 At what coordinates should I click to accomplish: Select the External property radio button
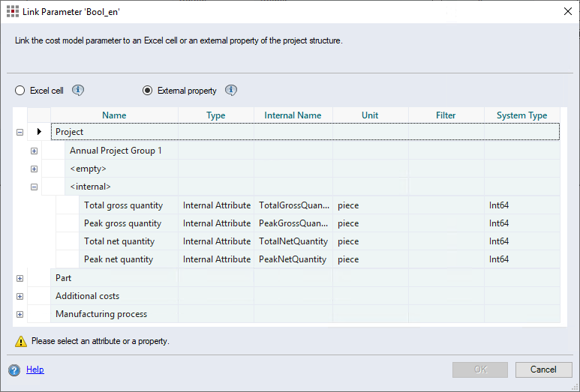point(148,91)
